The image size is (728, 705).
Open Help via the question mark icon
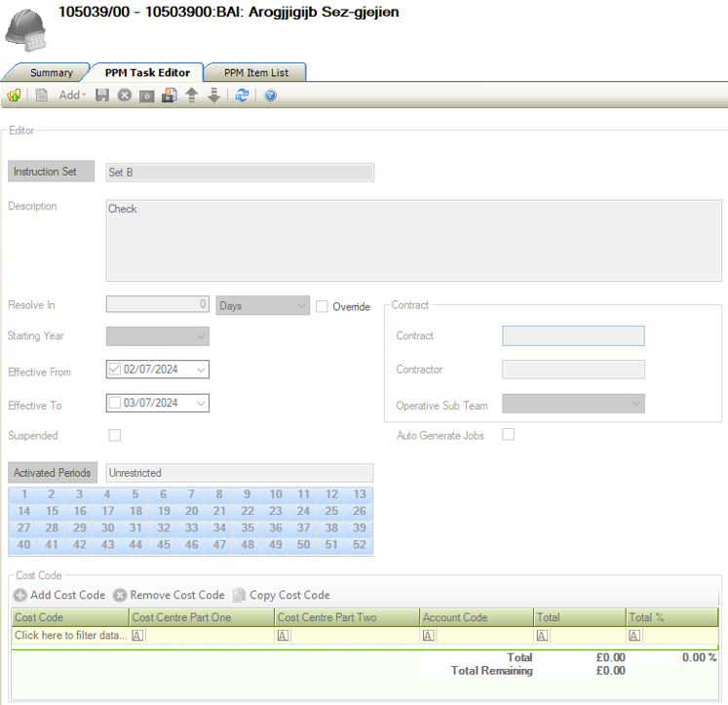tap(271, 96)
